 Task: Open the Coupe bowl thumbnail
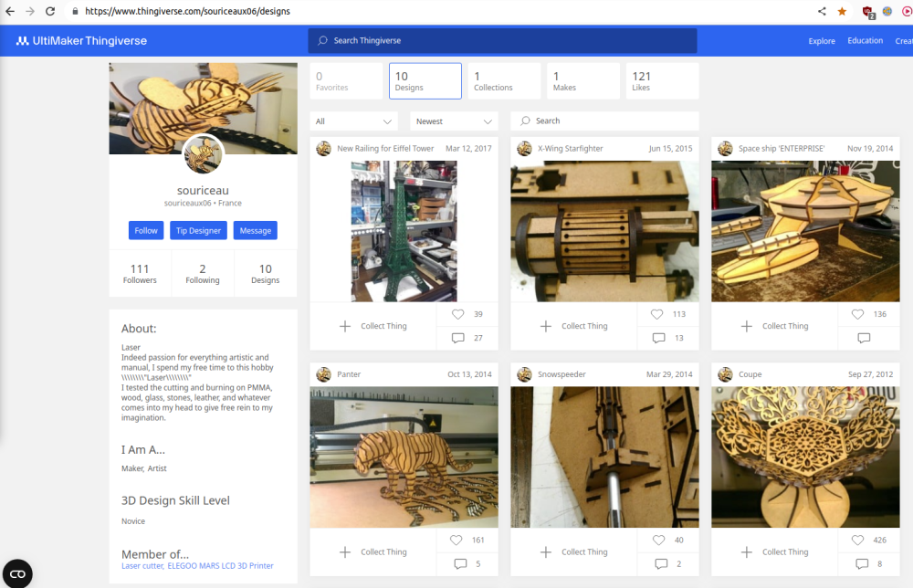(805, 457)
